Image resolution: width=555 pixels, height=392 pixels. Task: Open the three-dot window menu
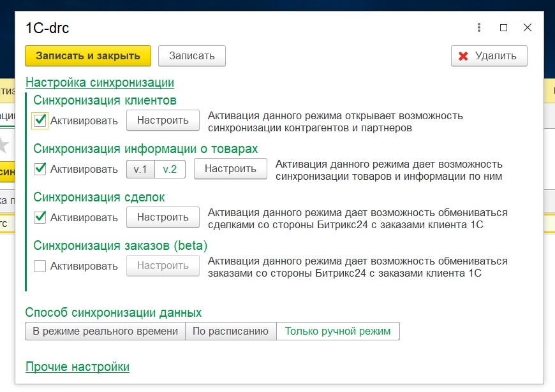479,28
